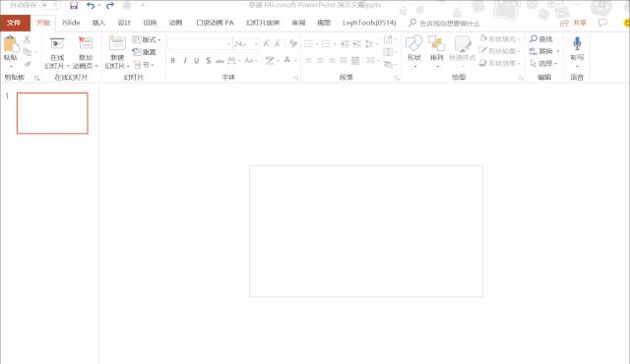
Task: Pick the text highlight color
Action: 270,61
